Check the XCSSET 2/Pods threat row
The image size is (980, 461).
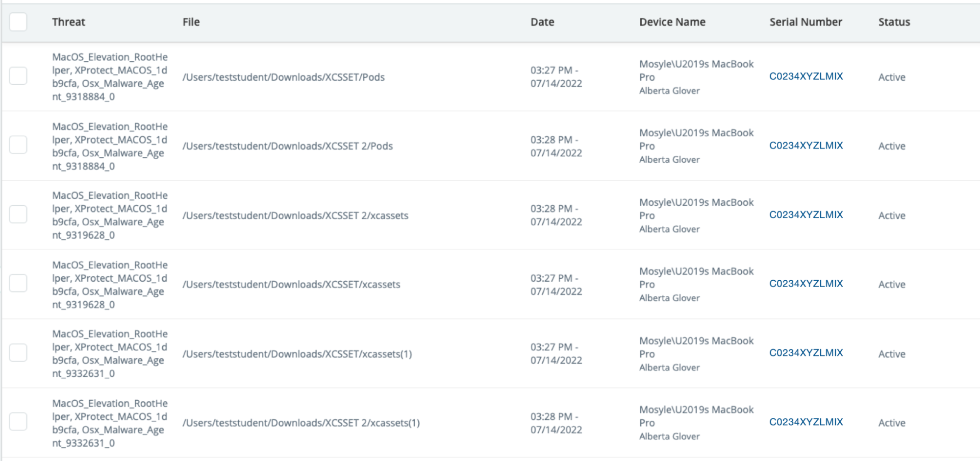(18, 145)
